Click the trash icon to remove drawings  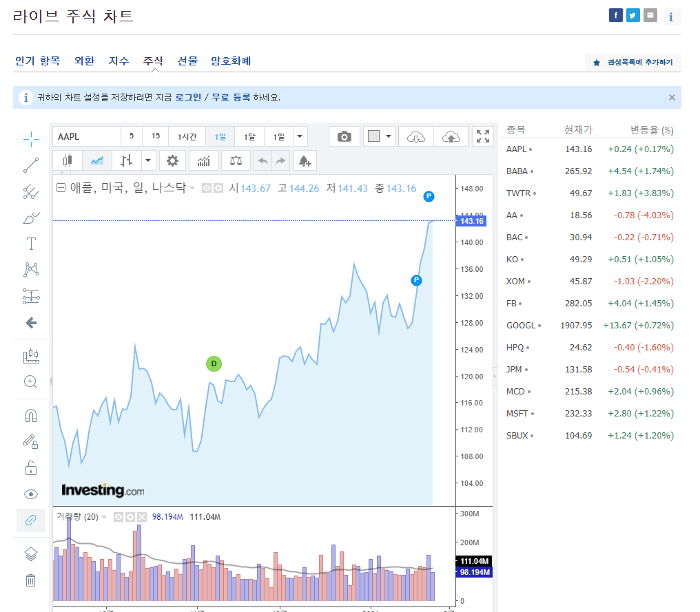(30, 580)
